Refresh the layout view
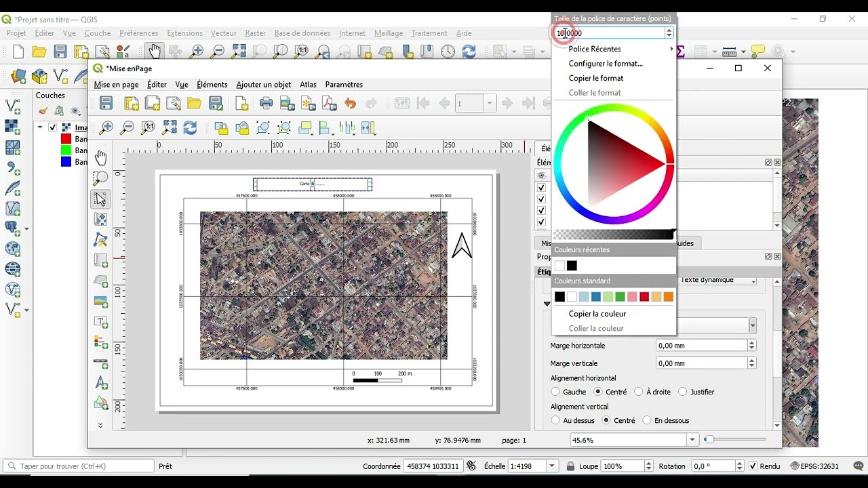 pyautogui.click(x=191, y=127)
